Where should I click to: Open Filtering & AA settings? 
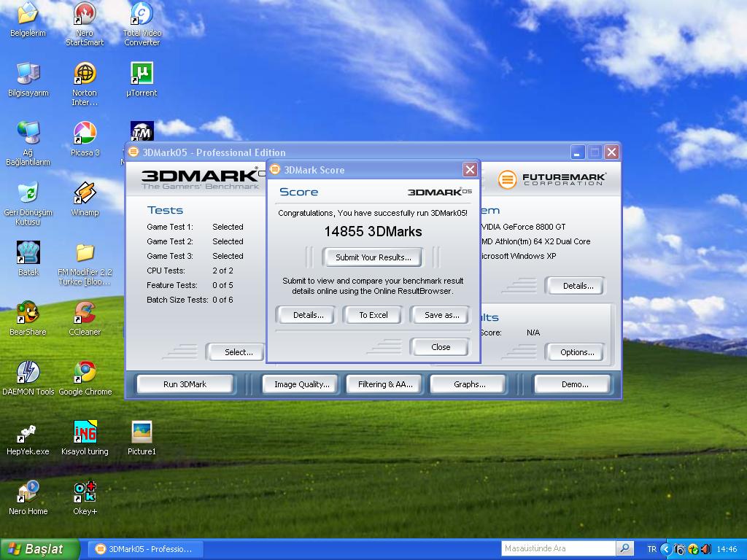385,384
